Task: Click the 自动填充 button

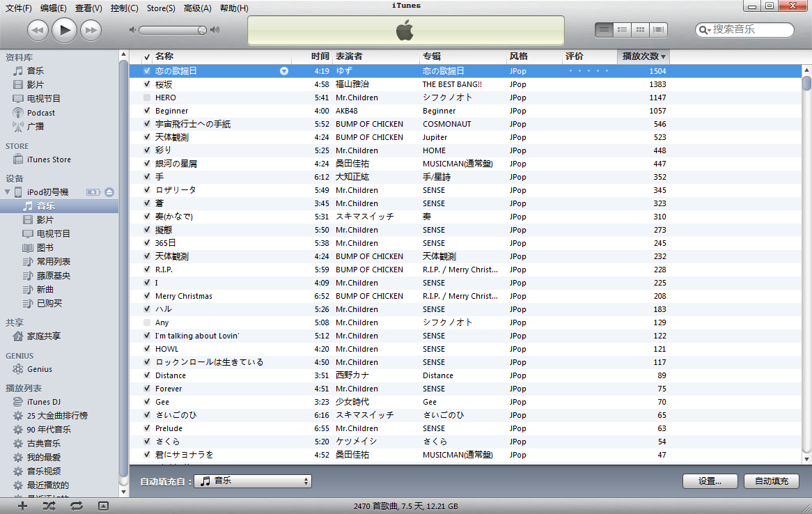Action: [771, 481]
